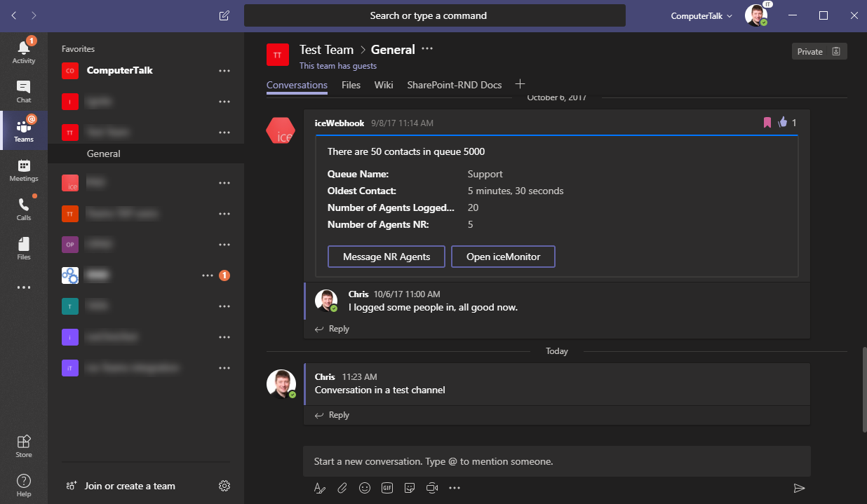Toggle bookmark on iceWebhook message
The height and width of the screenshot is (504, 867).
point(767,123)
